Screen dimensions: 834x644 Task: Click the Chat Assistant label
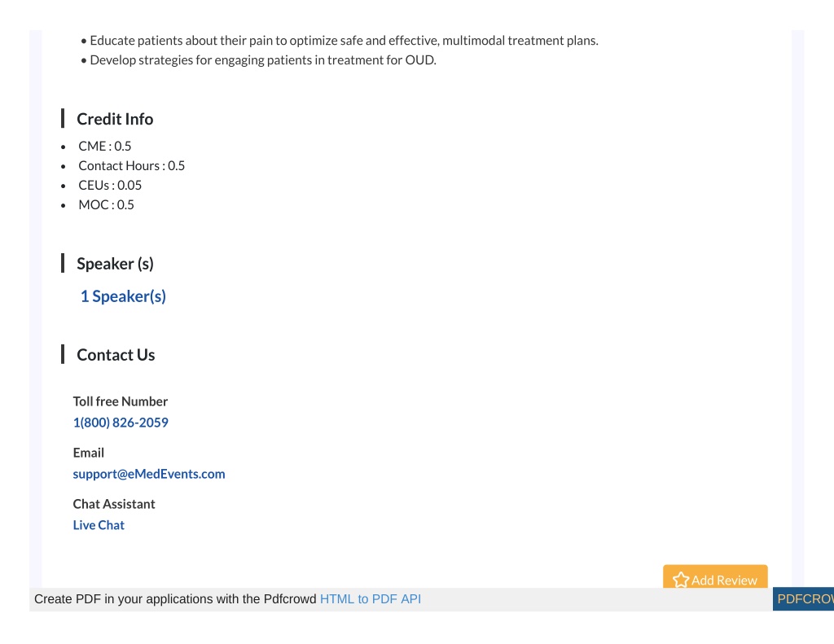[x=114, y=504]
